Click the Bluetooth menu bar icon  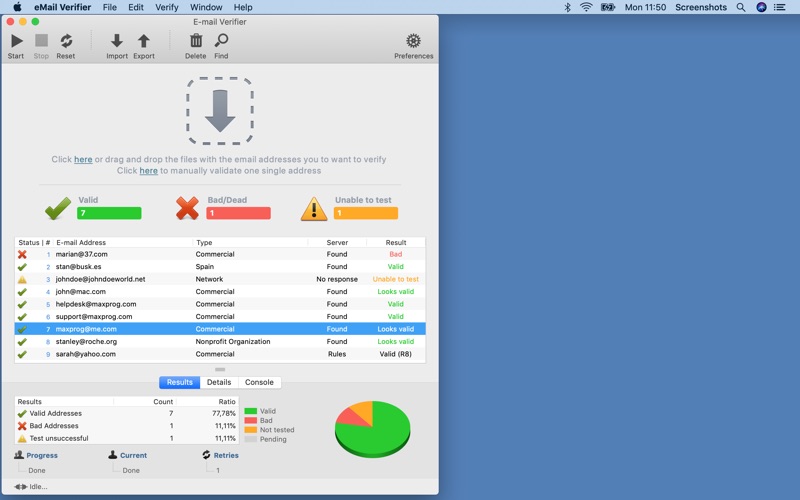tap(567, 7)
